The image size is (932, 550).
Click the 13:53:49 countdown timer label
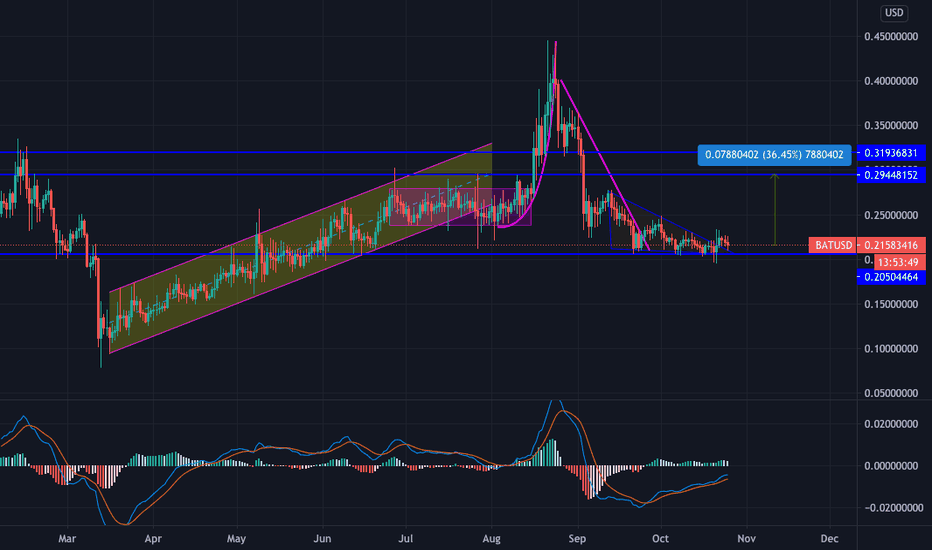898,262
